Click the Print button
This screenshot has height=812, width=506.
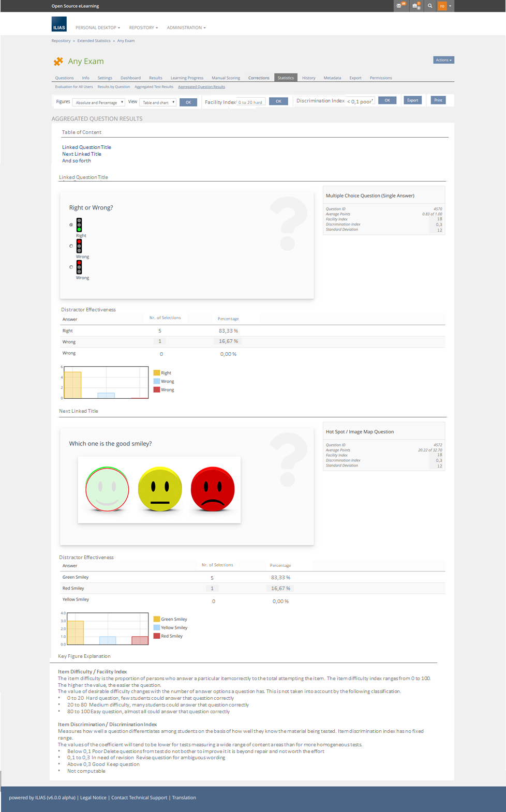coord(438,100)
